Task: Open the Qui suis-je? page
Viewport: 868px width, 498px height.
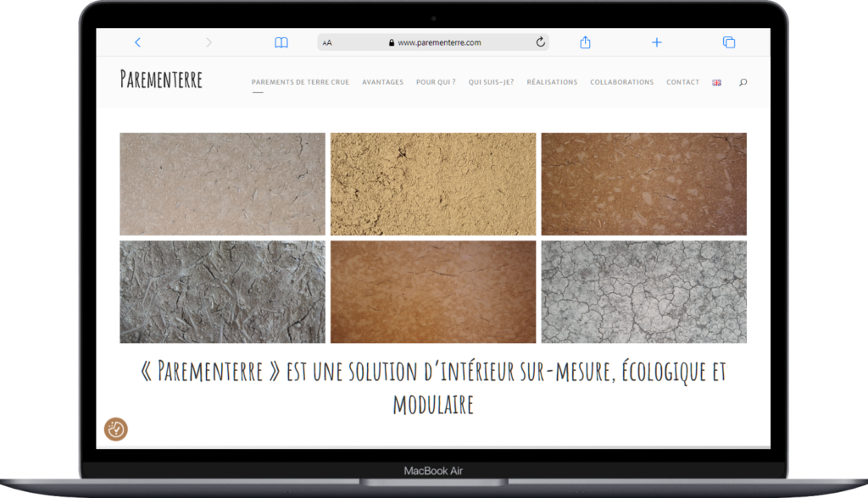Action: 491,82
